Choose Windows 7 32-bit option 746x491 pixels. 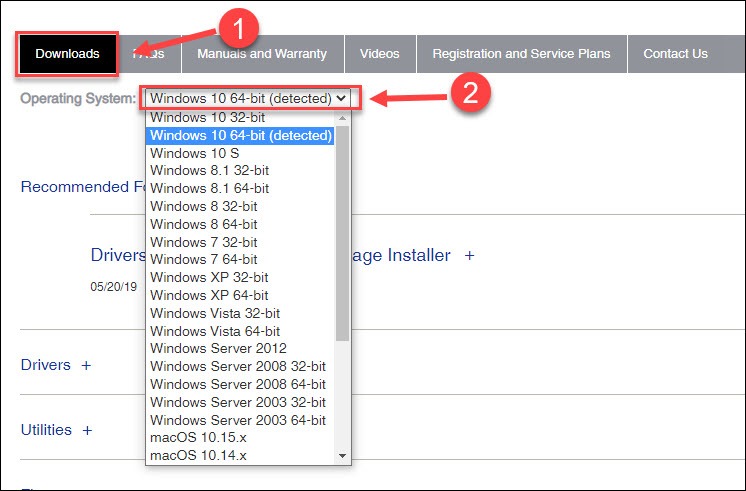click(240, 242)
